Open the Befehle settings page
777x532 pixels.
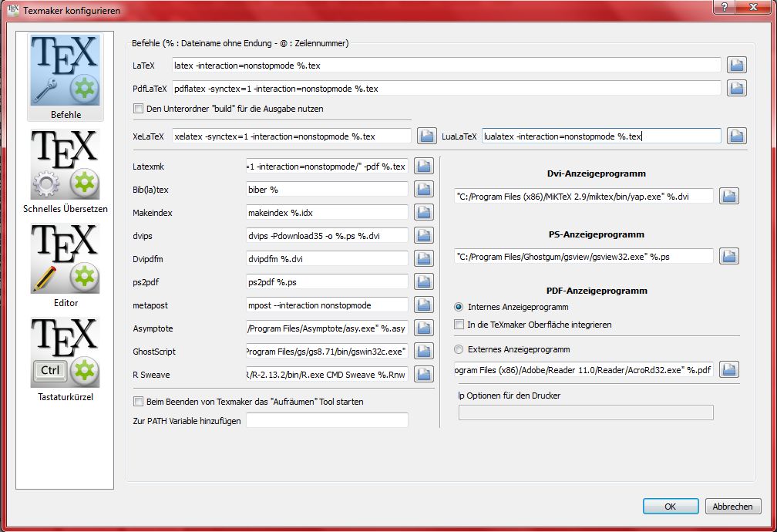point(66,77)
